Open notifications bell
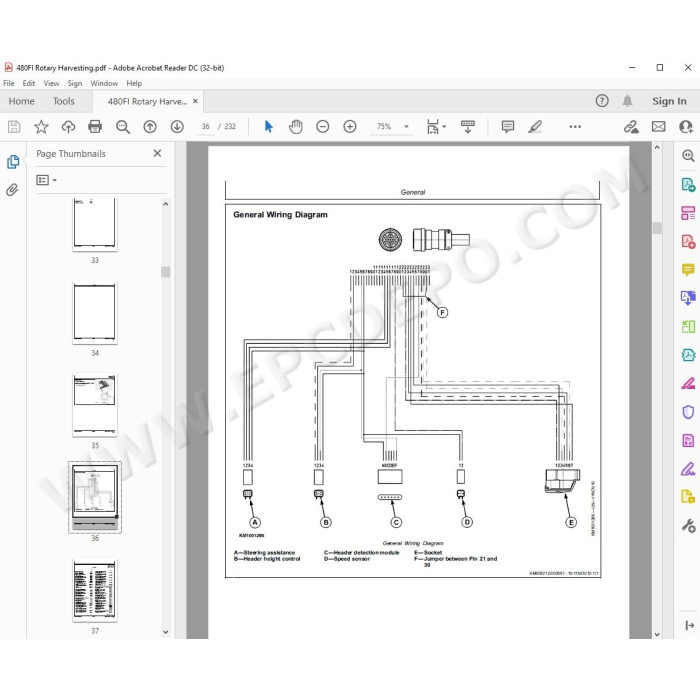The height and width of the screenshot is (700, 700). (627, 101)
